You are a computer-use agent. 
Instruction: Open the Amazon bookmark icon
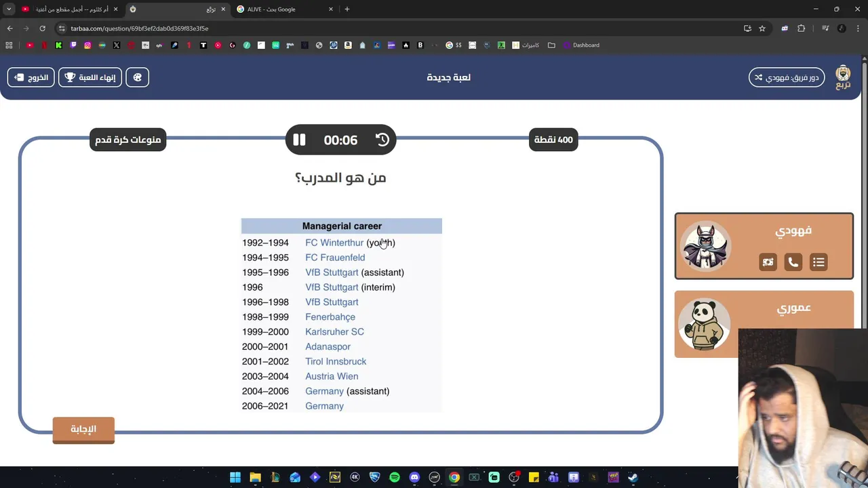[348, 45]
